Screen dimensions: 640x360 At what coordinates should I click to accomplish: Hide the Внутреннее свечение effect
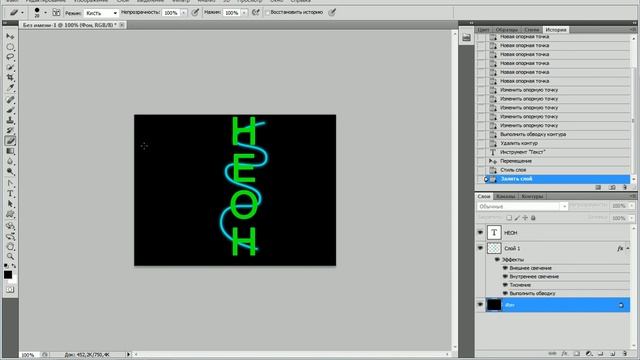(x=505, y=277)
